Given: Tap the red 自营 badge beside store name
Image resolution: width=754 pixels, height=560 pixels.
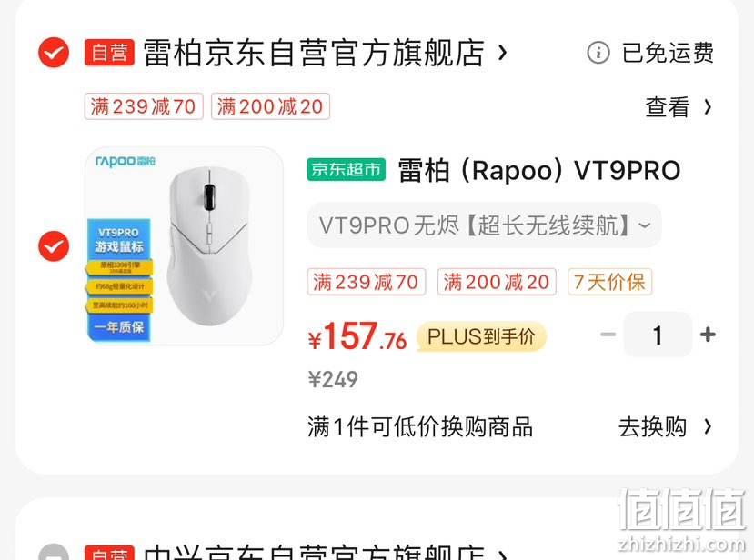Looking at the screenshot, I should [x=109, y=53].
